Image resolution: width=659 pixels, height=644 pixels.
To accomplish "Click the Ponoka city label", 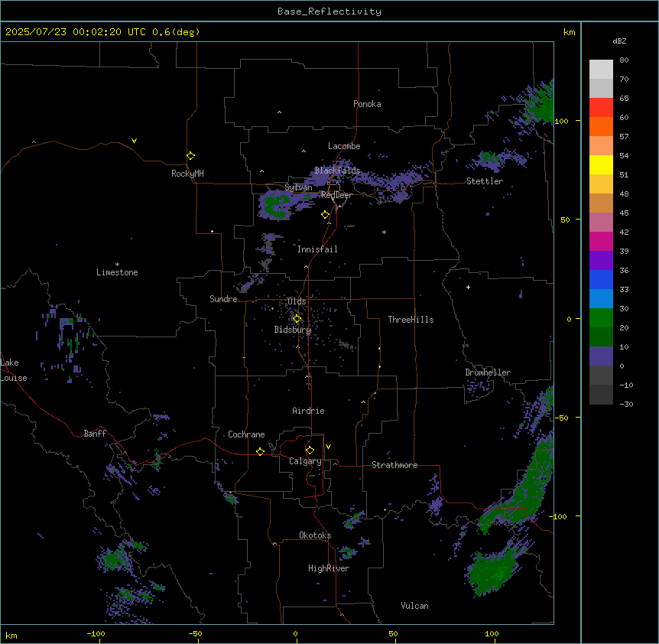I will point(367,104).
